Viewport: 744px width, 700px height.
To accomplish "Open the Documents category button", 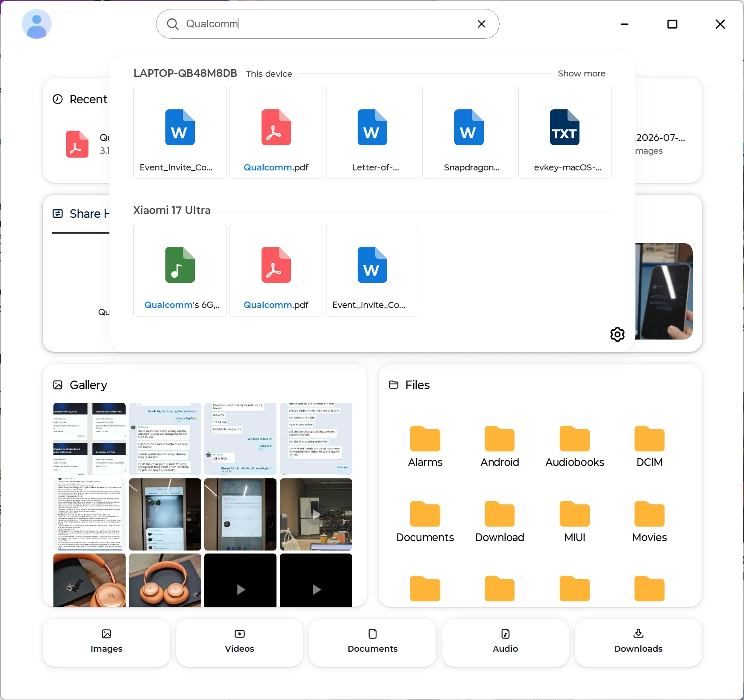I will click(x=372, y=642).
